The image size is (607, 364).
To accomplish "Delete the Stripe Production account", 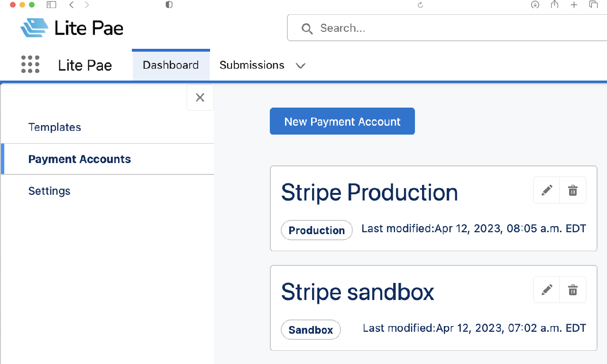I will [x=573, y=191].
